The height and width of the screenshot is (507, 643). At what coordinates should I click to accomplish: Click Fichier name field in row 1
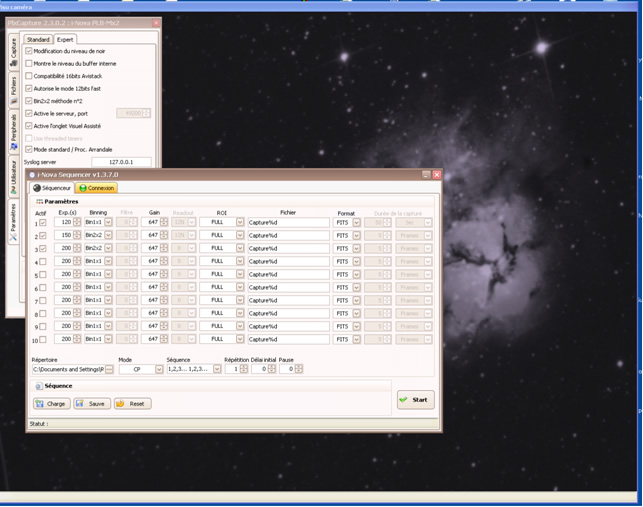click(288, 222)
